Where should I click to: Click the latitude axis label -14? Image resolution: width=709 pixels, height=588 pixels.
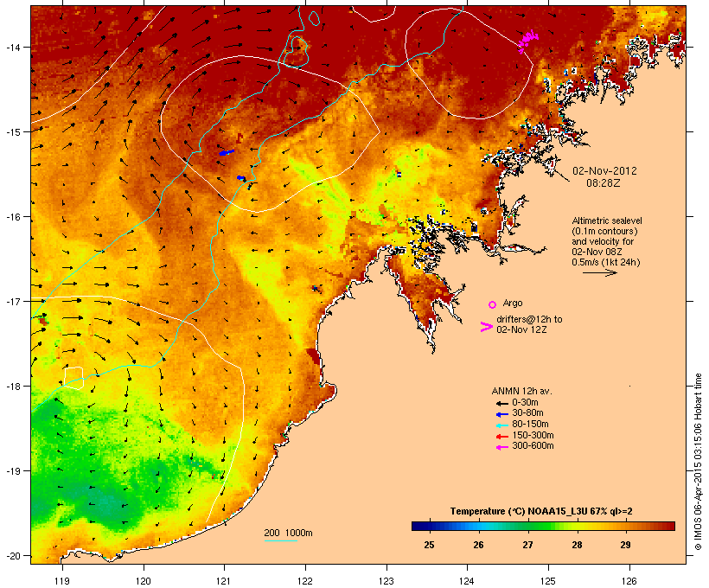(x=12, y=47)
